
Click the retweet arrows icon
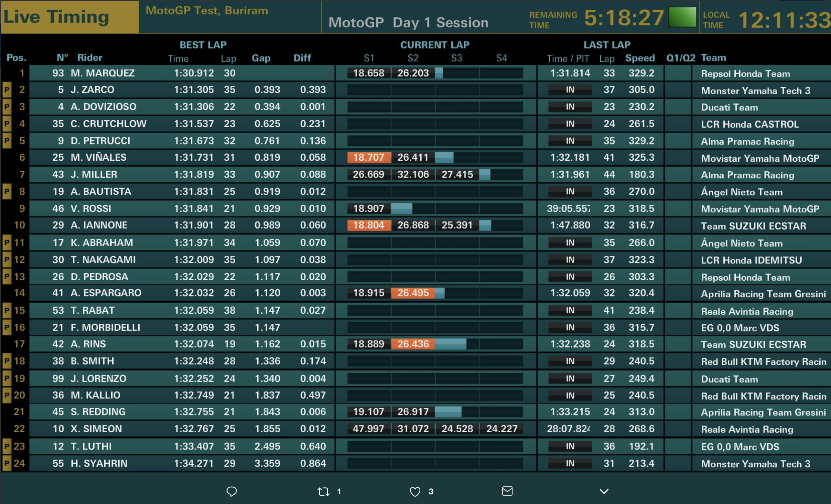click(x=323, y=491)
